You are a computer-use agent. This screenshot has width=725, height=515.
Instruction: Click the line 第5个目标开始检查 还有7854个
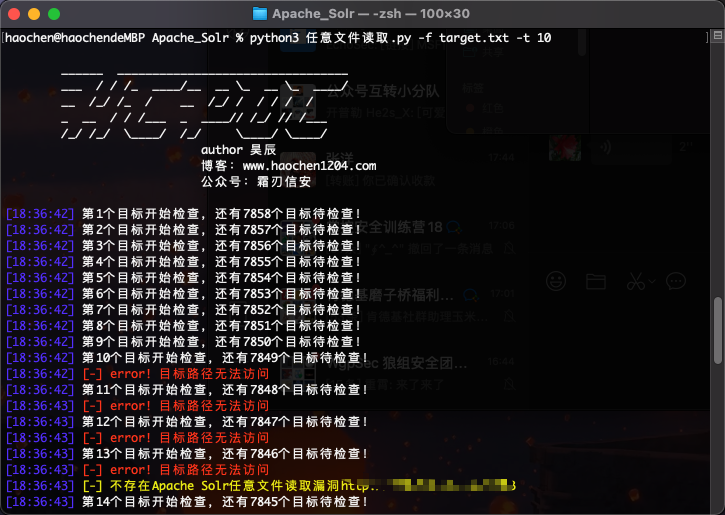[x=183, y=277]
